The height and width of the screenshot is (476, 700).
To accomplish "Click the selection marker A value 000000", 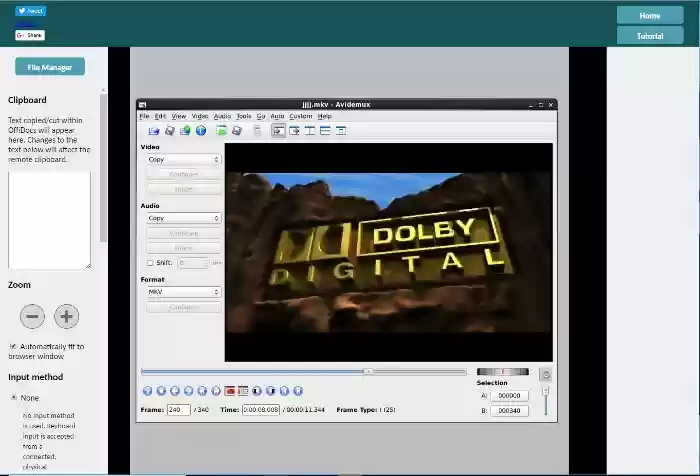I will [509, 396].
